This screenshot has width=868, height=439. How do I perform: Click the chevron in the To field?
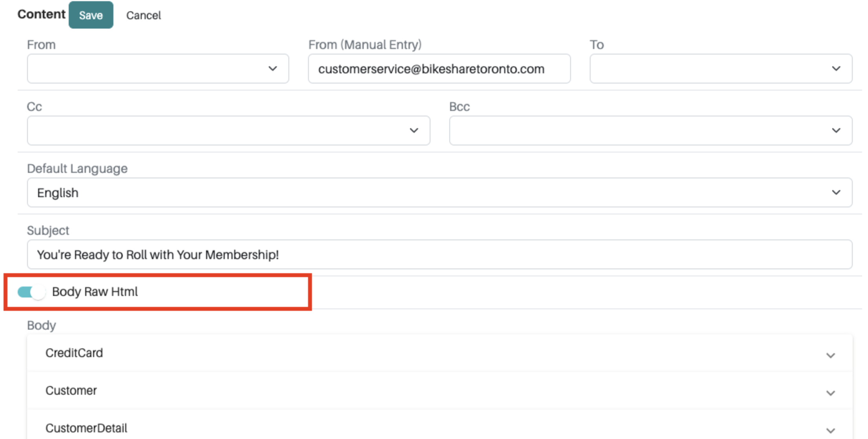click(836, 69)
